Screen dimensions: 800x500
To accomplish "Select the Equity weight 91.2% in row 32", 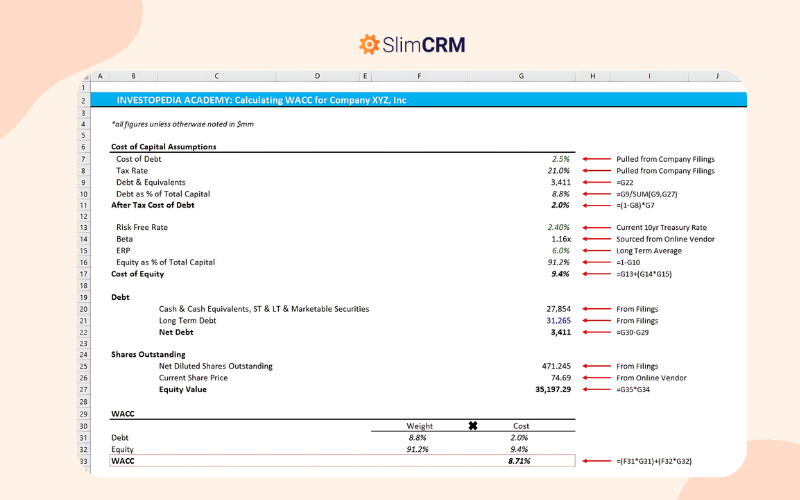I will (417, 449).
